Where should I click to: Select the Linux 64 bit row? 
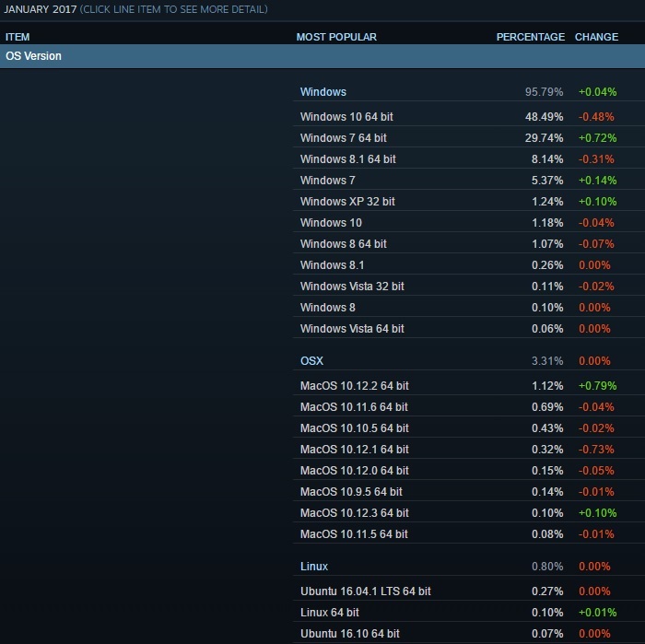click(x=468, y=613)
